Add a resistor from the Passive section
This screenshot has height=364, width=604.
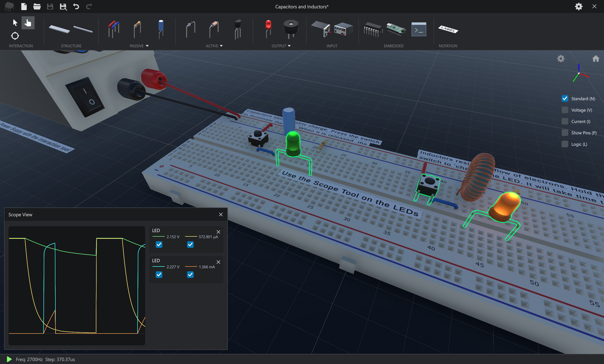pos(137,29)
